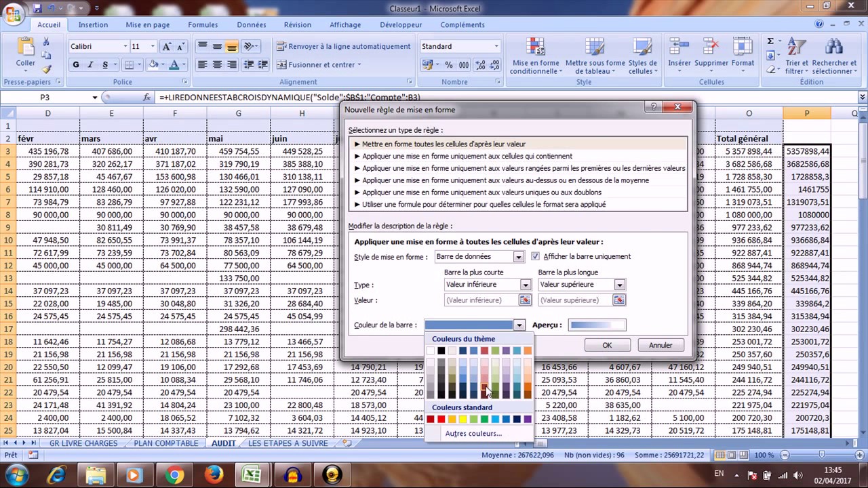Select the 'PLAN COMPTABLE' sheet tab
Viewport: 868px width, 488px height.
point(166,443)
